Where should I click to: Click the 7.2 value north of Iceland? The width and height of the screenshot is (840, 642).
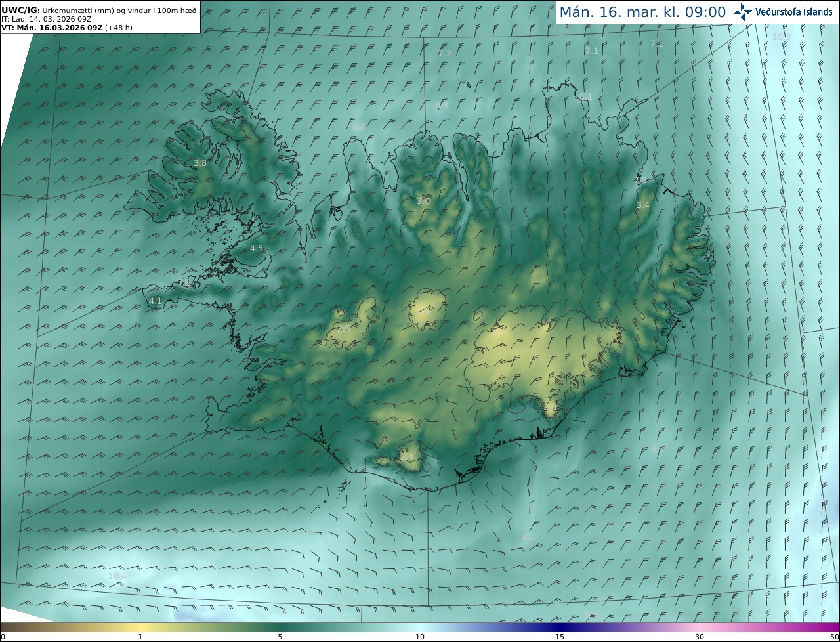click(445, 53)
